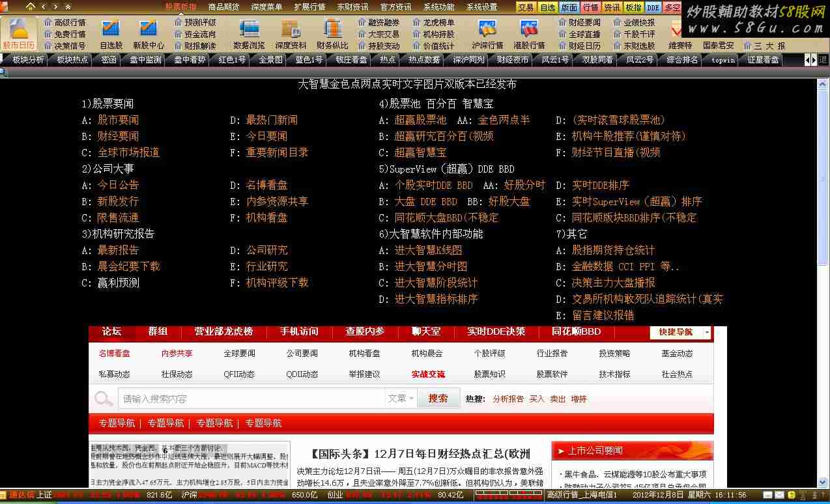Open the 最热门新闻 link
This screenshot has width=830, height=504.
(272, 120)
